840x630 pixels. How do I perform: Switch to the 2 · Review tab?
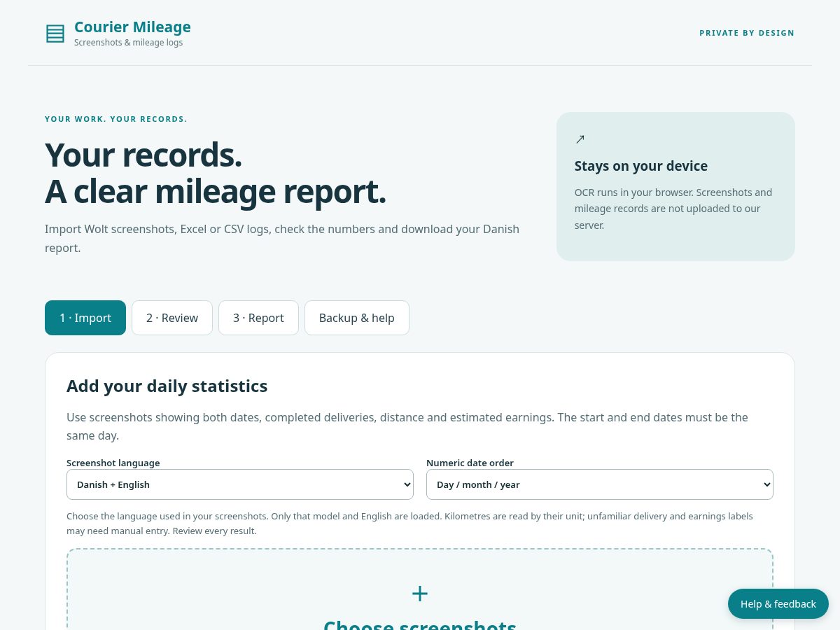tap(172, 318)
